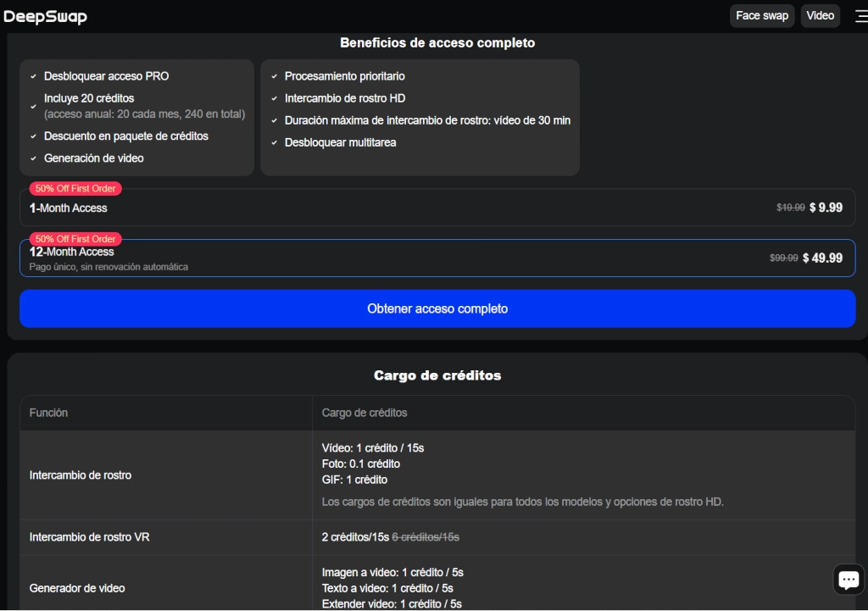Screen dimensions: 868x611
Task: Click checkmark next to Generación de video
Action: [x=33, y=158]
